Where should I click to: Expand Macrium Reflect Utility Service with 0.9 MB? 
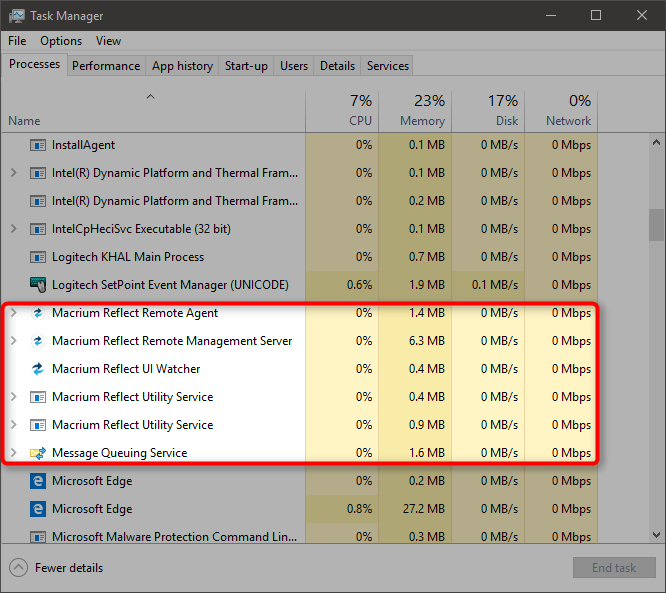(x=14, y=425)
